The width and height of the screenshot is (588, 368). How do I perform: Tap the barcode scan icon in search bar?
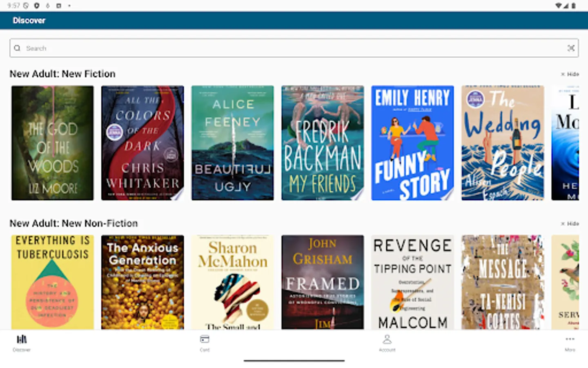571,48
